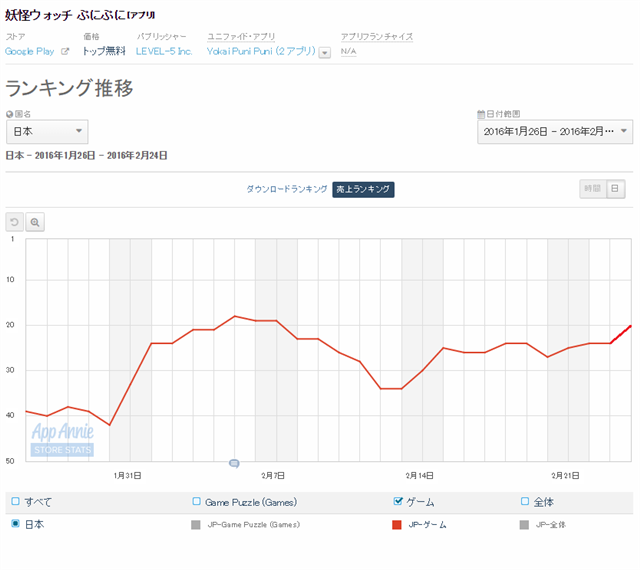
Task: Toggle the すべて checkbox
Action: tap(16, 501)
